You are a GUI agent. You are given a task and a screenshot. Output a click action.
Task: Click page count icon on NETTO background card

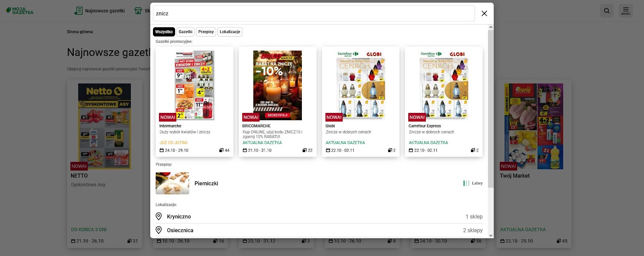pyautogui.click(x=129, y=241)
